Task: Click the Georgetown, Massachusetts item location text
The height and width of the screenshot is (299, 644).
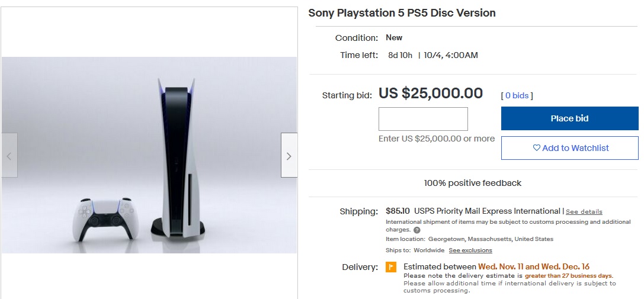Action: coord(491,239)
